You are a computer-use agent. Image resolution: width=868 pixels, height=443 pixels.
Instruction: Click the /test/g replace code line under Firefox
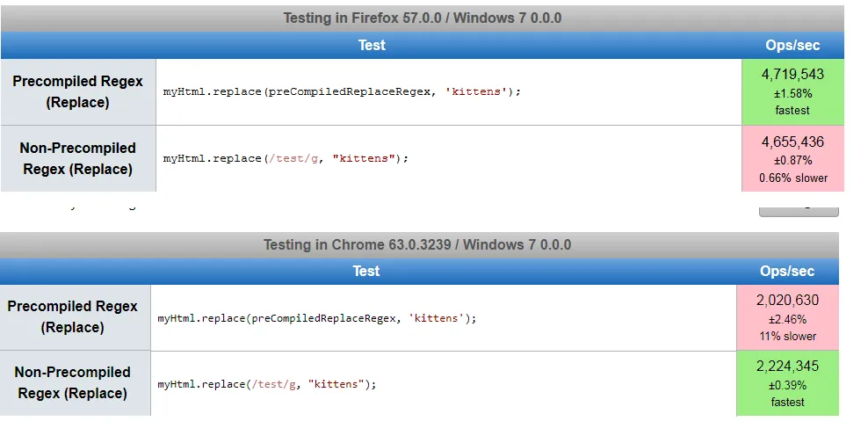[x=286, y=158]
